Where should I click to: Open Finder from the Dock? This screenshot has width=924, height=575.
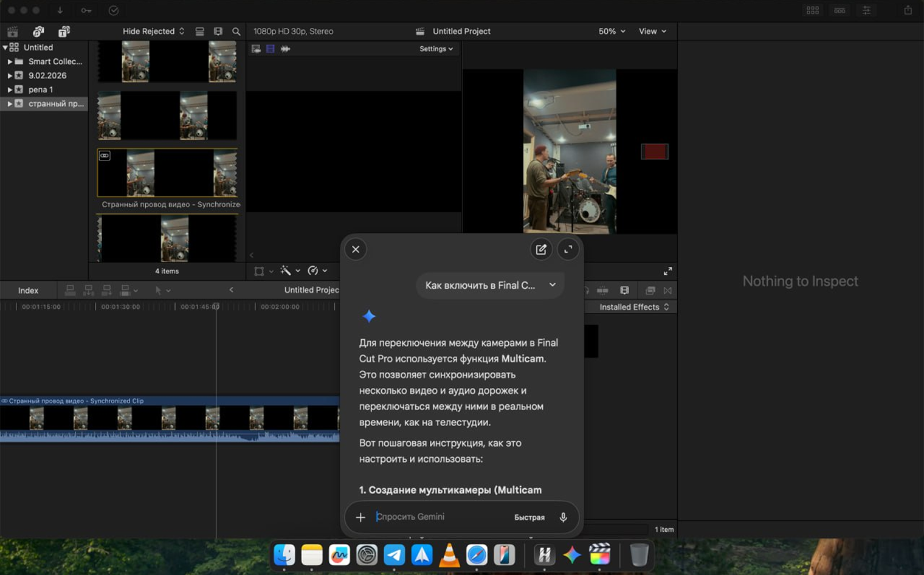point(284,554)
